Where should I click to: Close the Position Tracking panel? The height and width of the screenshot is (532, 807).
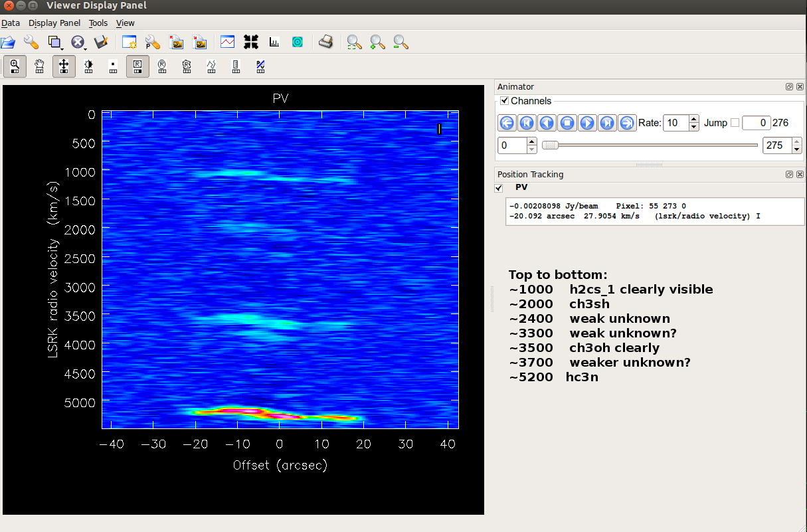coord(799,174)
